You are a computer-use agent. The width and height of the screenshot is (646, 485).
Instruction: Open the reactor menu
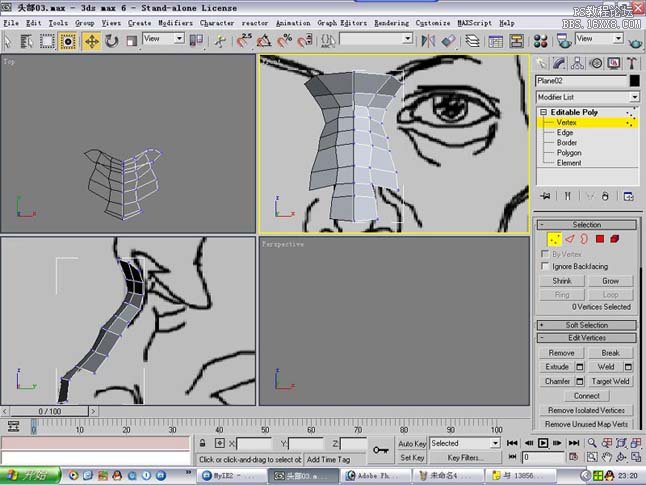pos(255,23)
